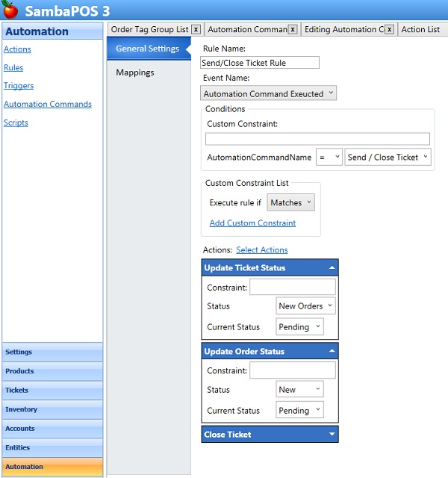Click the Select Actions link
Viewport: 448px width, 478px height.
click(x=261, y=249)
